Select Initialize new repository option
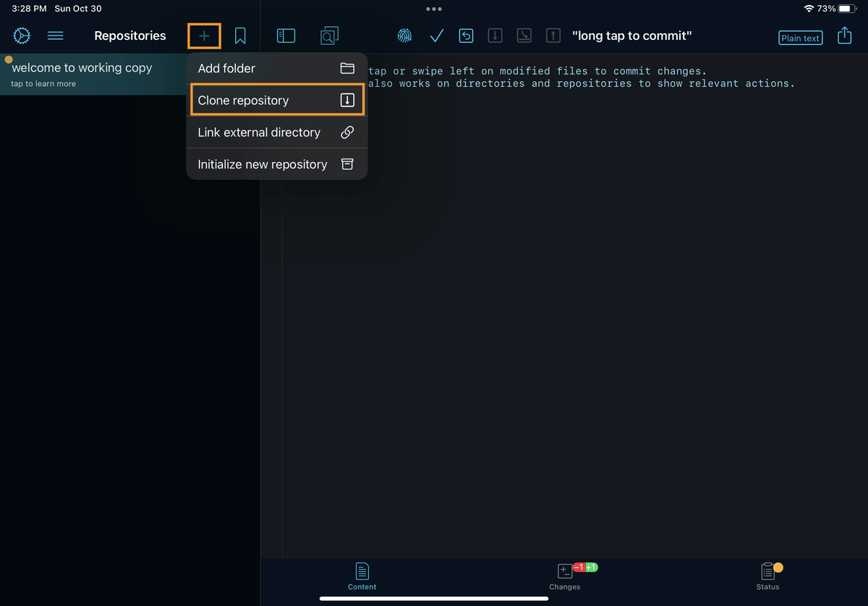Viewport: 868px width, 606px height. pos(276,164)
